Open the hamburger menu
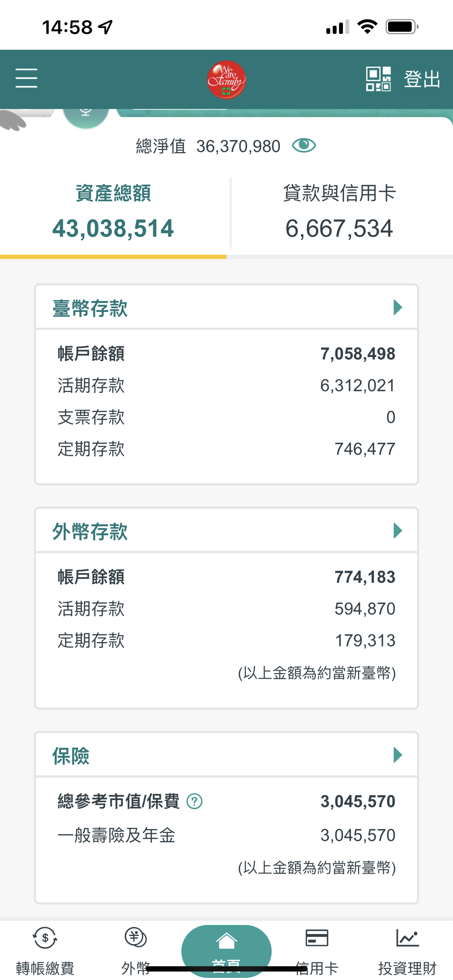This screenshot has width=453, height=980. tap(26, 78)
